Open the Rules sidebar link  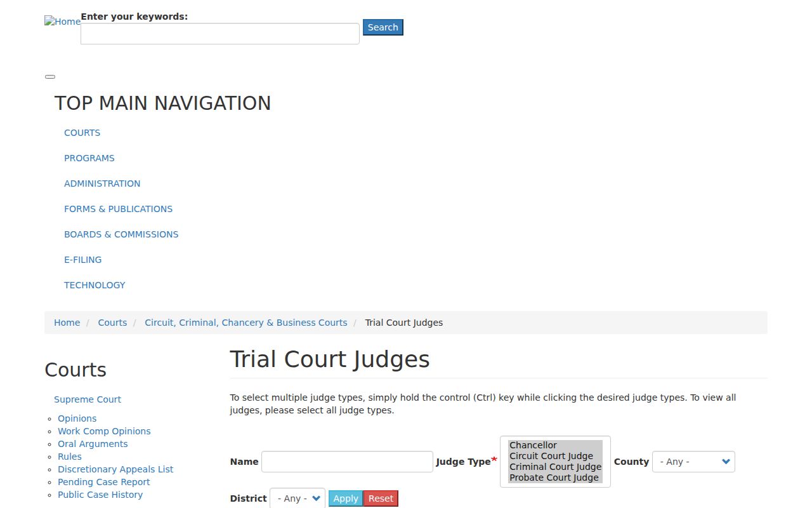(70, 457)
